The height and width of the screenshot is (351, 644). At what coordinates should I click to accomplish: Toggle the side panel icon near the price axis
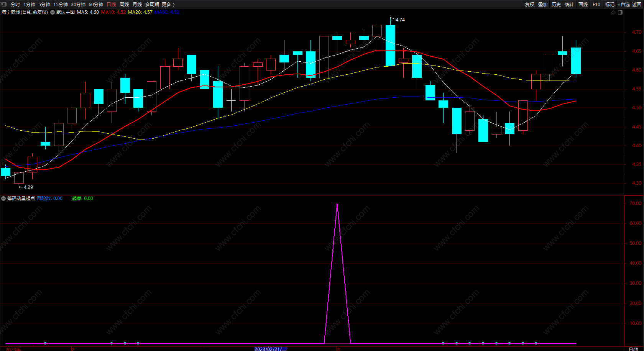[620, 12]
